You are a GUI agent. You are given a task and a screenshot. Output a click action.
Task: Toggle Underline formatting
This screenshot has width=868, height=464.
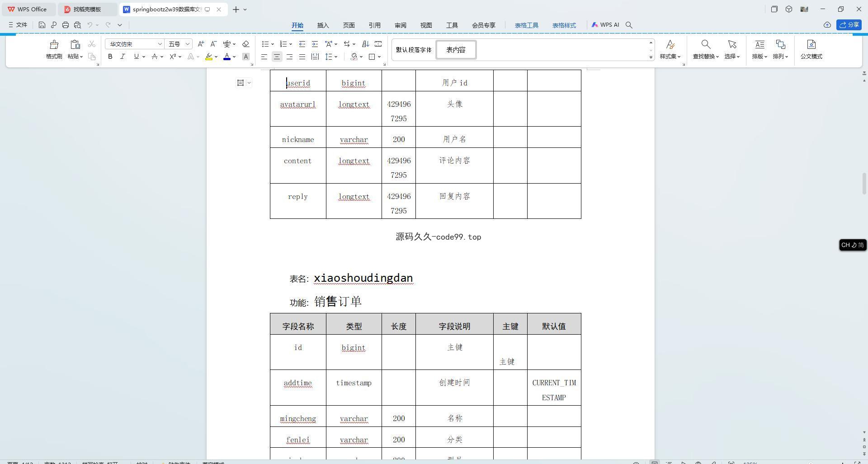136,57
